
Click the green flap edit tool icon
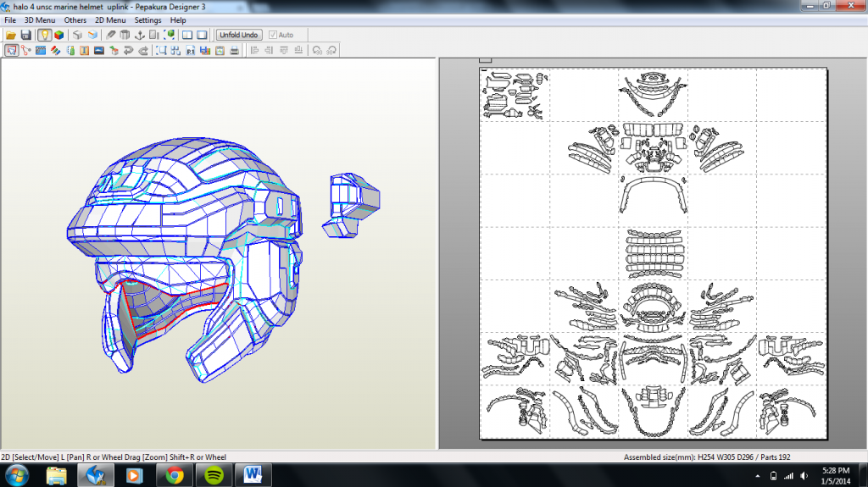[70, 50]
